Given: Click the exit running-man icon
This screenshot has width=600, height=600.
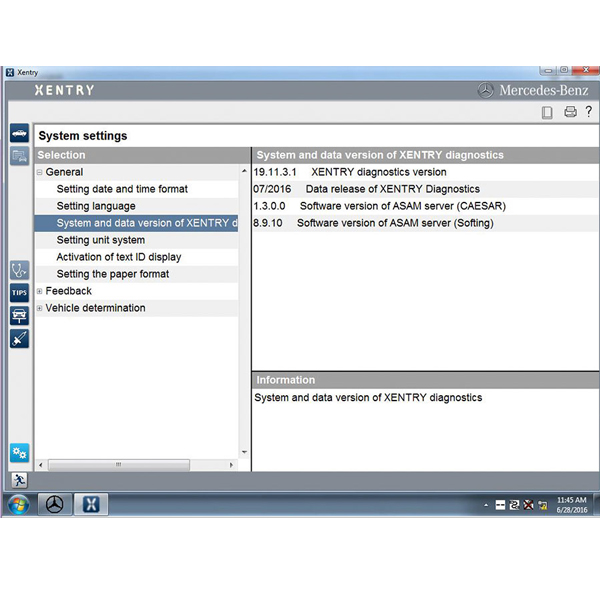Looking at the screenshot, I should [x=19, y=480].
